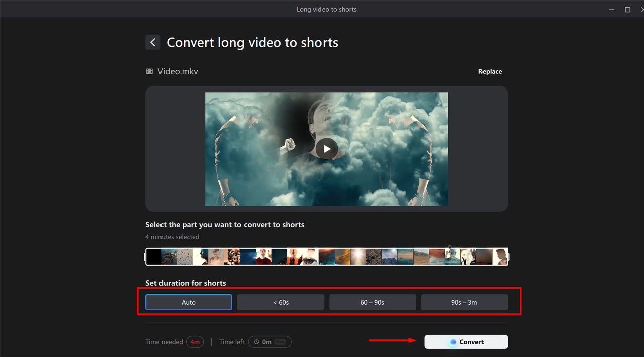The width and height of the screenshot is (644, 357).
Task: Click the 'Time needed' label
Action: pyautogui.click(x=164, y=342)
